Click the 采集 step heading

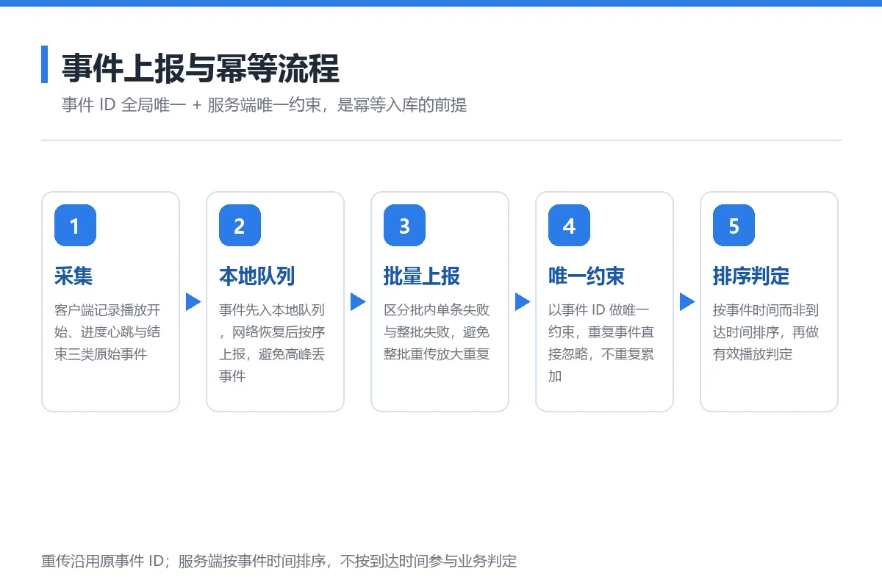coord(73,276)
